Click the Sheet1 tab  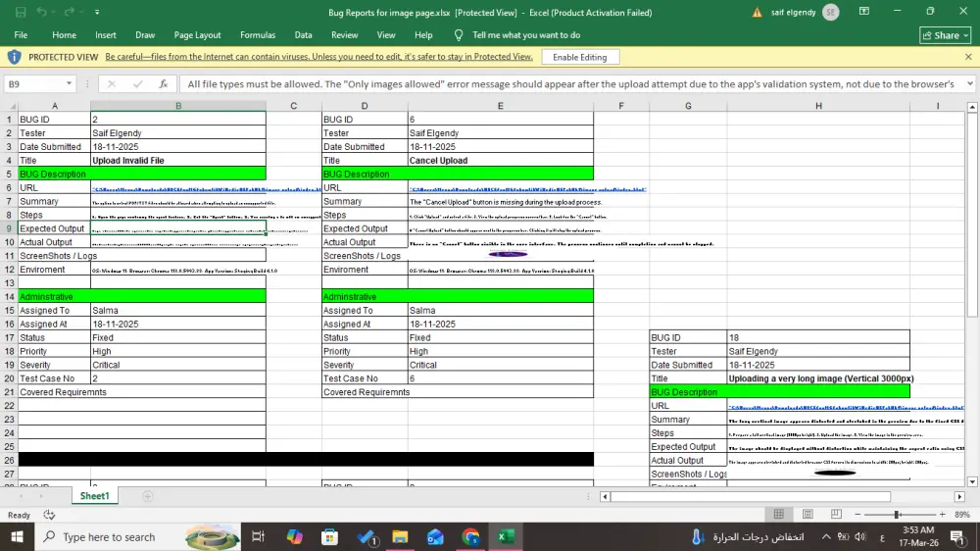94,495
